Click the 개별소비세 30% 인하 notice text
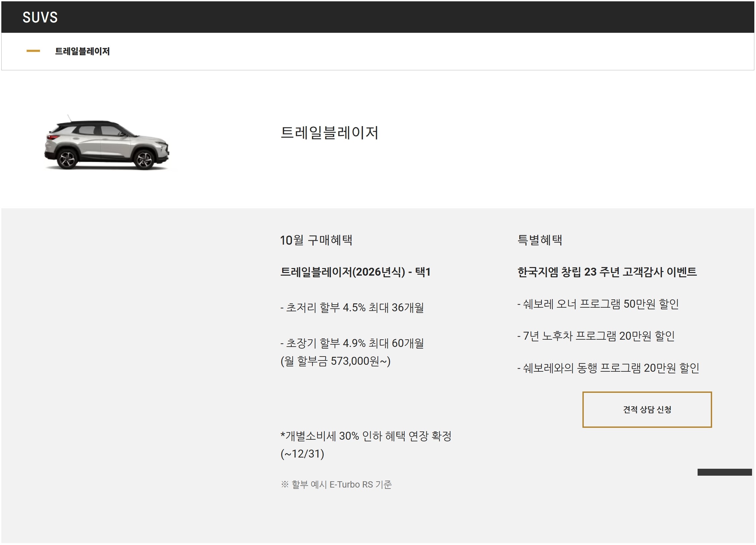 tap(366, 436)
